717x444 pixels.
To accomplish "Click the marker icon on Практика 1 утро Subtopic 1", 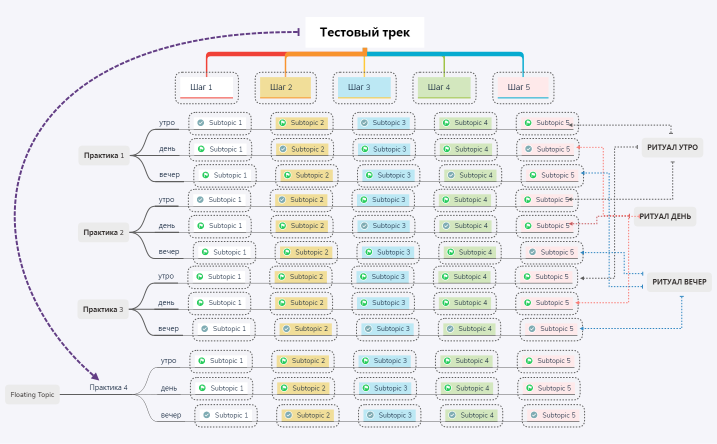I will [x=201, y=123].
